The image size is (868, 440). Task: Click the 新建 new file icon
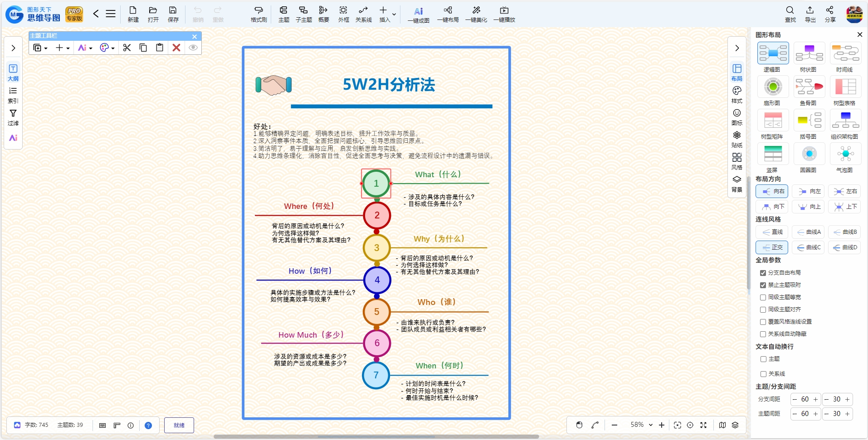click(x=133, y=14)
